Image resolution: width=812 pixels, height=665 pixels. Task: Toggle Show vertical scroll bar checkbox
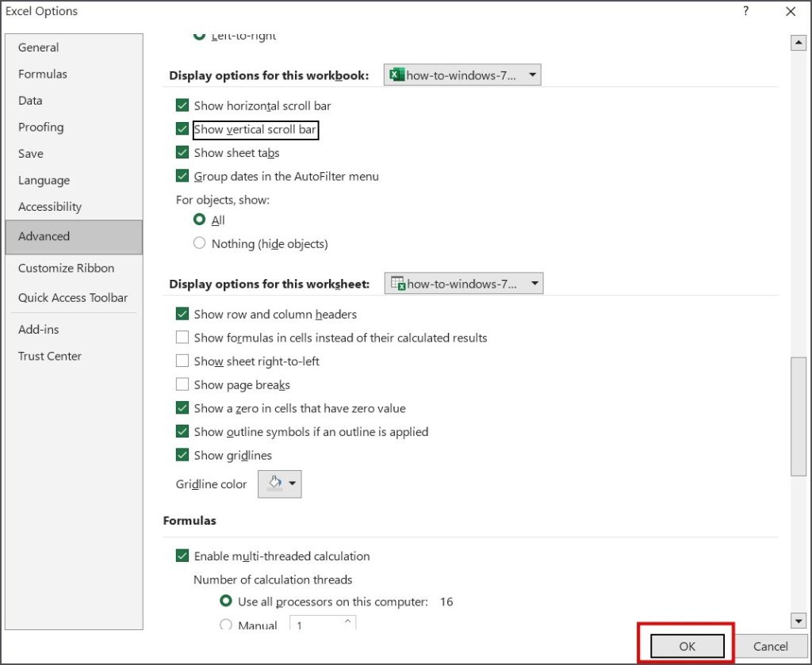point(182,129)
